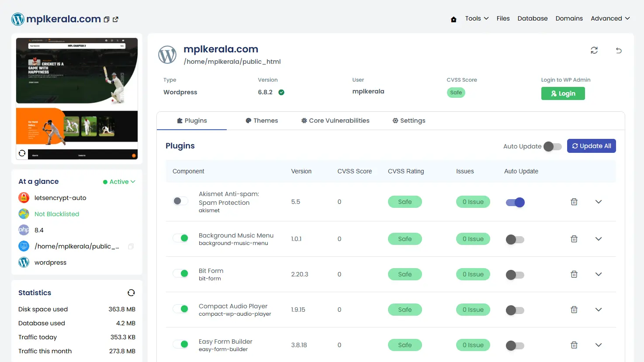Click the copy icon next to mplkerala.com title
This screenshot has height=362, width=644.
point(106,20)
